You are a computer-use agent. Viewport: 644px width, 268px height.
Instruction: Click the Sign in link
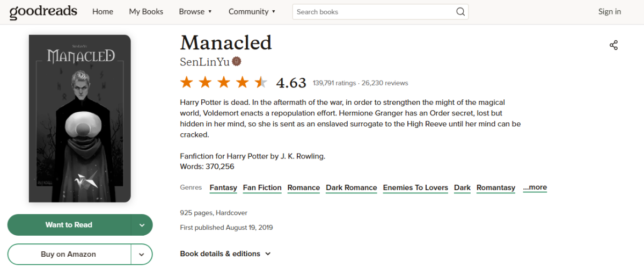(x=610, y=11)
